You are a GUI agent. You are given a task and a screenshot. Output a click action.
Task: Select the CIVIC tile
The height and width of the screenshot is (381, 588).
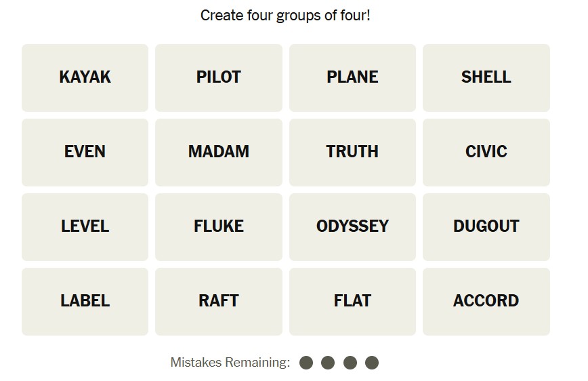[486, 152]
